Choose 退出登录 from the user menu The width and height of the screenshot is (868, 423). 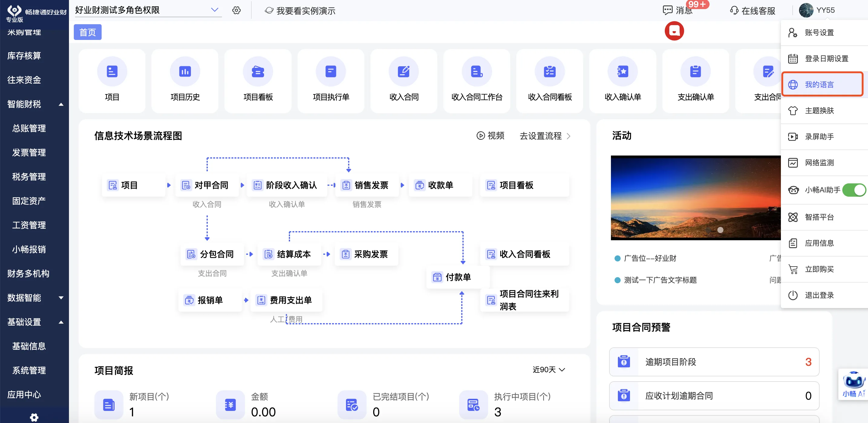click(819, 295)
